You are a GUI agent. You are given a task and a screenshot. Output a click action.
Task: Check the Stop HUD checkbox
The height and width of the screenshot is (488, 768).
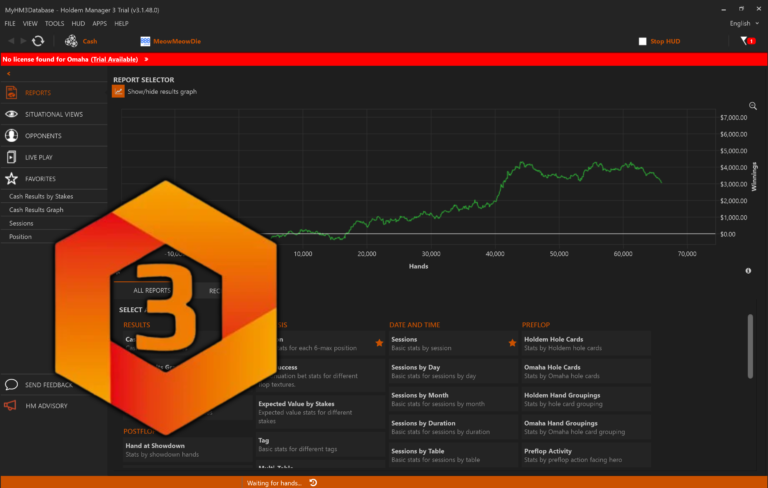(643, 41)
